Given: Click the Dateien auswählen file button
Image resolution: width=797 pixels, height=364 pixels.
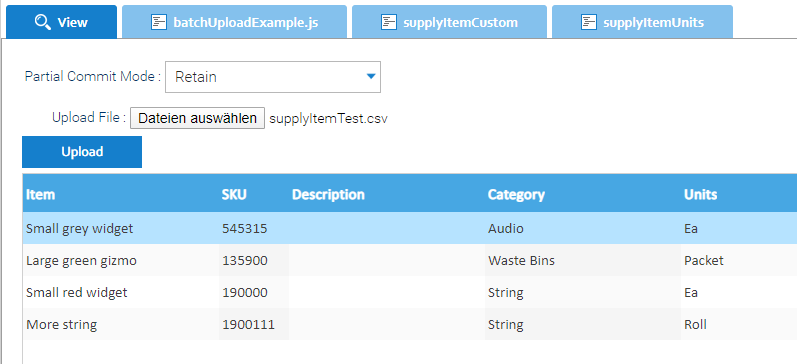Looking at the screenshot, I should [x=197, y=118].
